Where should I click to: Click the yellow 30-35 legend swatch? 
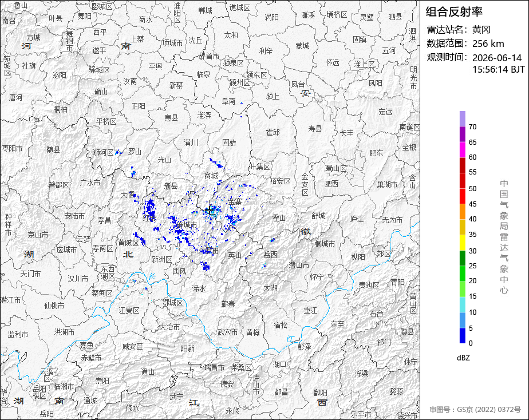tap(462, 243)
